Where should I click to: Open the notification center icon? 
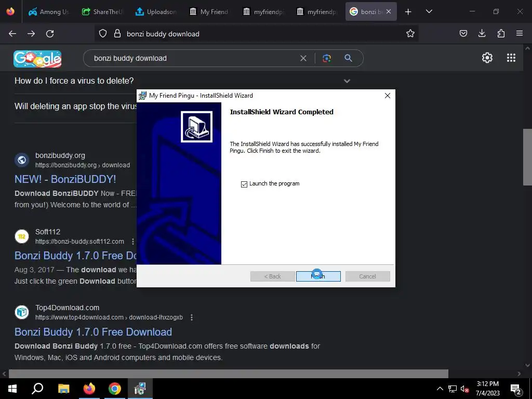[x=516, y=389]
